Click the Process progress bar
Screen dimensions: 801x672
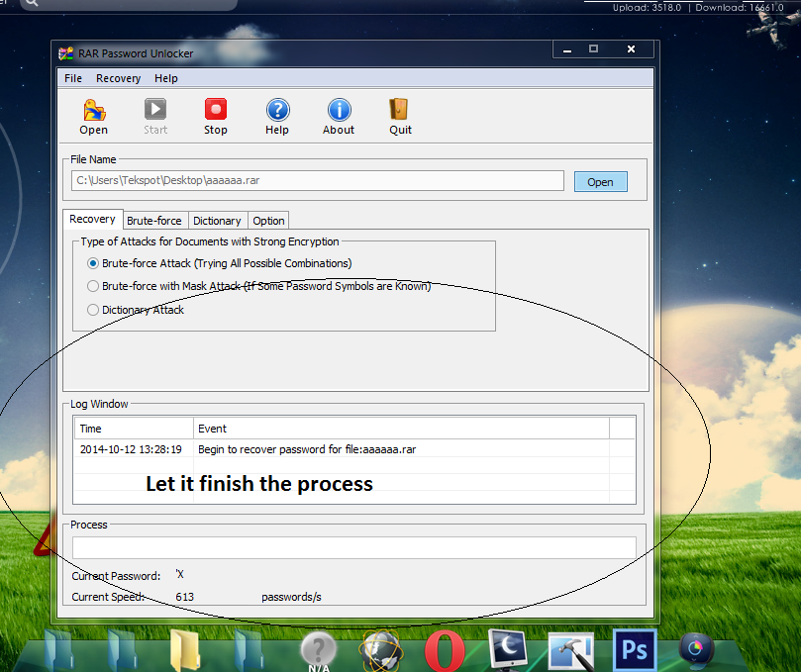click(354, 547)
